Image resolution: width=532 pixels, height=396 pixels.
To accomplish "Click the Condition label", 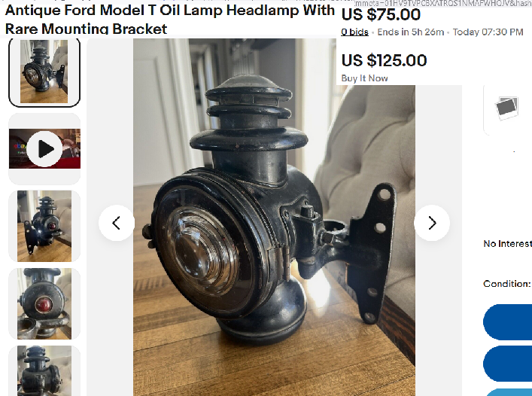I will 507,284.
